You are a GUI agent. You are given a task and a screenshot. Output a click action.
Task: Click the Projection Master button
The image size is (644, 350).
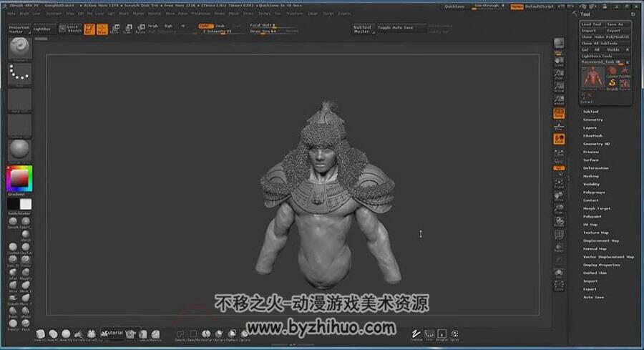pyautogui.click(x=19, y=29)
